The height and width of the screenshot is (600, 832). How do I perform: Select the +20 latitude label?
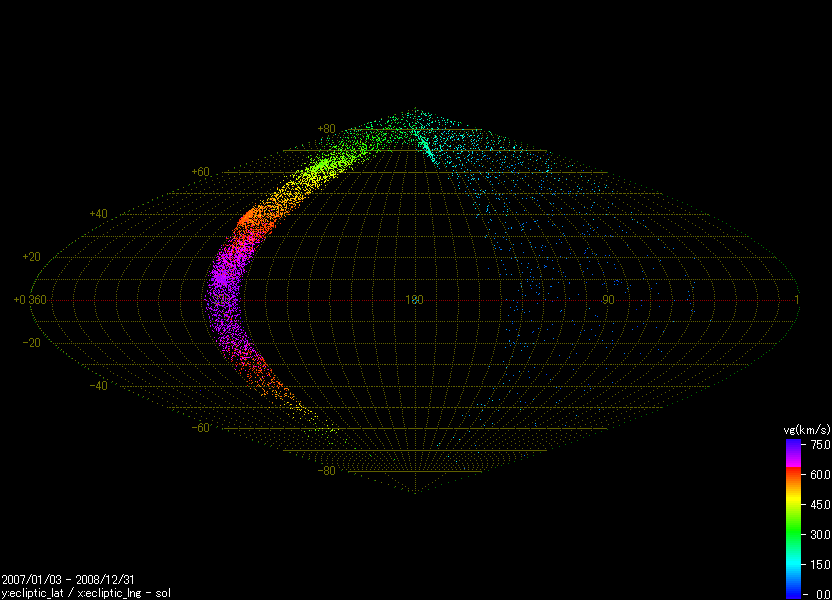click(31, 257)
